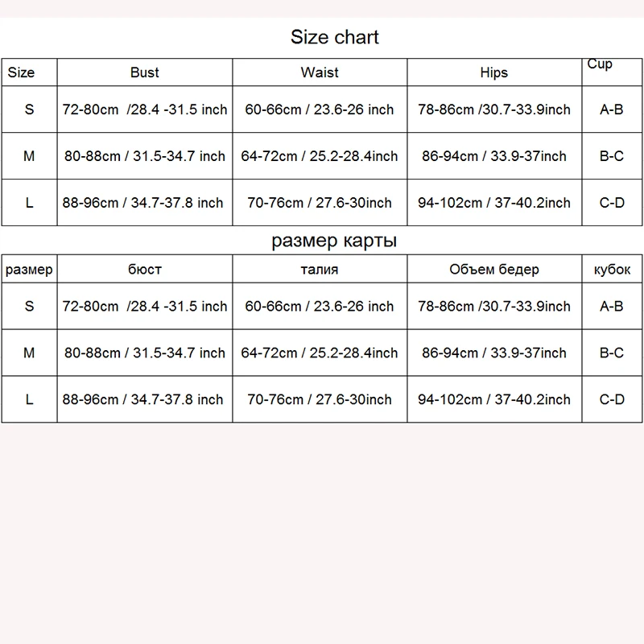644x644 pixels.
Task: Select the Waist column header
Action: coord(320,72)
